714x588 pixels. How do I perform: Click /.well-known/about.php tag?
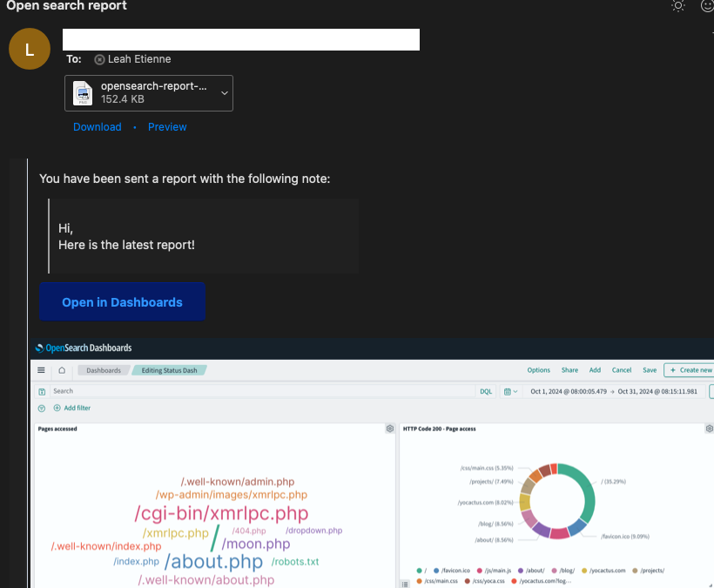click(206, 580)
